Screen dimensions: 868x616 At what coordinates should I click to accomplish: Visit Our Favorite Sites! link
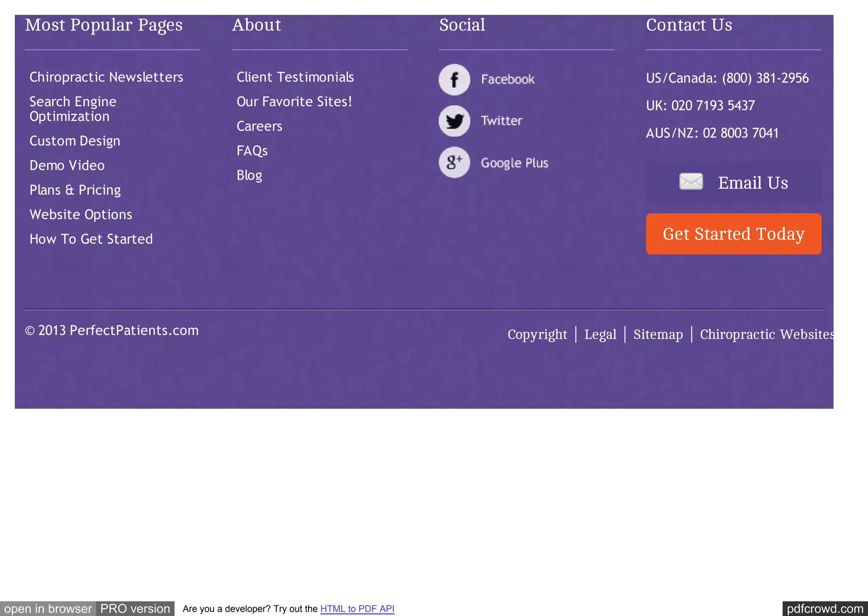(294, 102)
